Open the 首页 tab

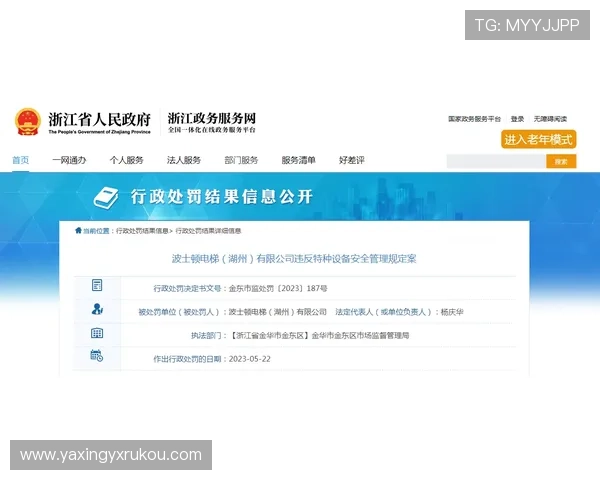[x=21, y=160]
